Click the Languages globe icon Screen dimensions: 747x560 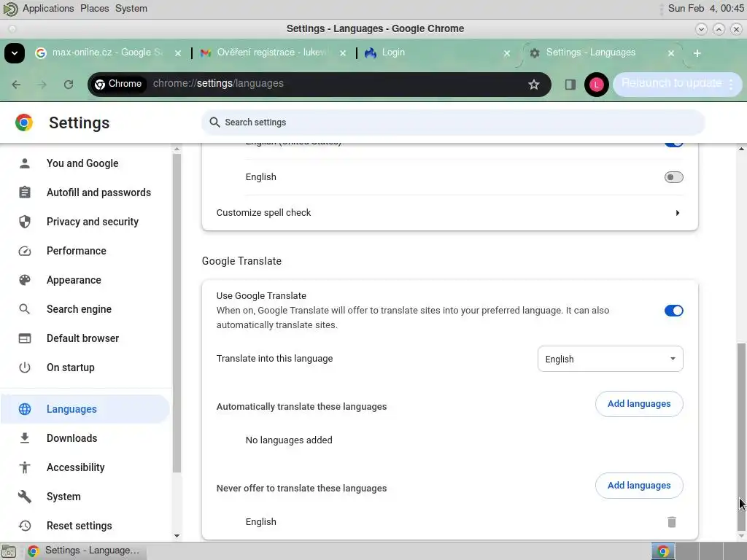coord(25,409)
